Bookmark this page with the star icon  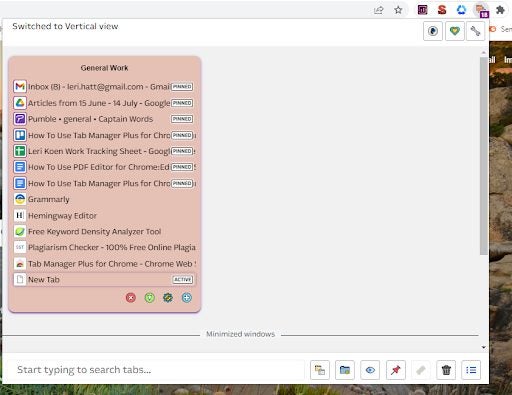point(398,10)
